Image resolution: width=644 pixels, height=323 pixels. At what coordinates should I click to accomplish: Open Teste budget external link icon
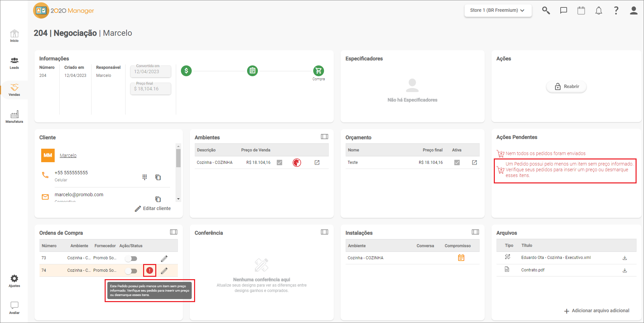[474, 163]
